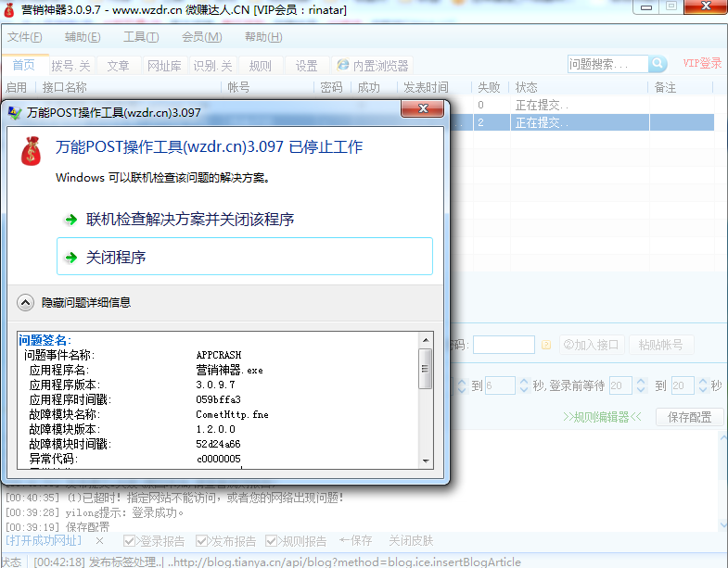Click the APPCRASH event name value
Viewport: 728px width, 568px height.
pos(218,355)
